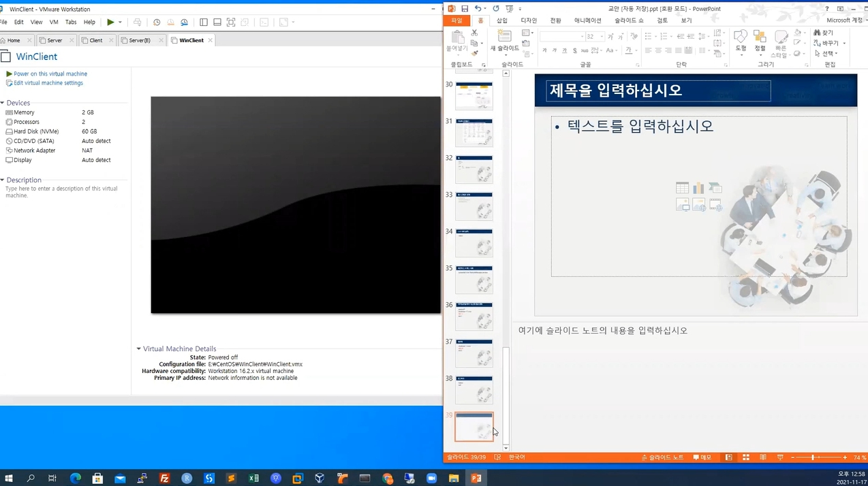Click the cut scissors icon
Viewport: 868px width, 486px height.
[475, 33]
